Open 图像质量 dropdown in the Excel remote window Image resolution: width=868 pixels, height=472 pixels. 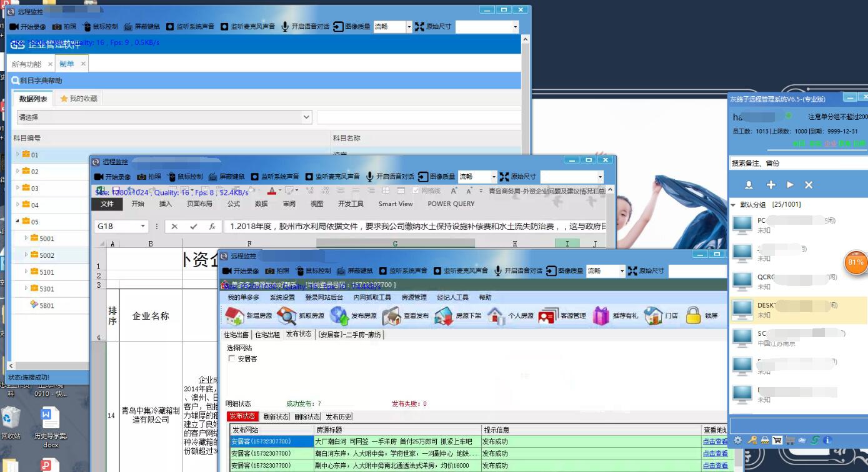click(477, 177)
